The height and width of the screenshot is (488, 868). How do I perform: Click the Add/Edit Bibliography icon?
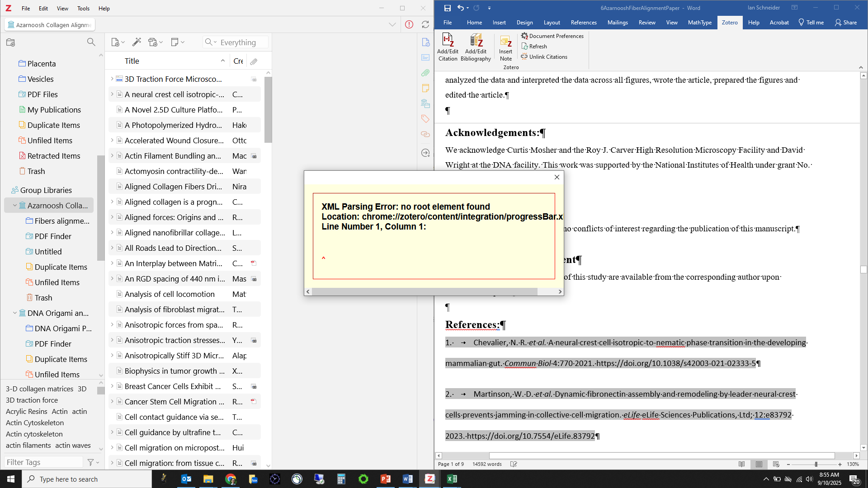[x=476, y=47]
